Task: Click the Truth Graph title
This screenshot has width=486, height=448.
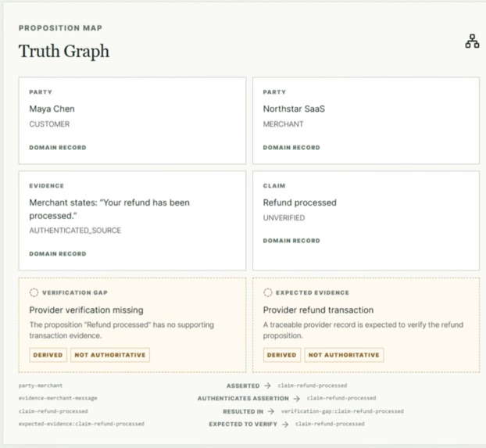Action: pos(64,51)
